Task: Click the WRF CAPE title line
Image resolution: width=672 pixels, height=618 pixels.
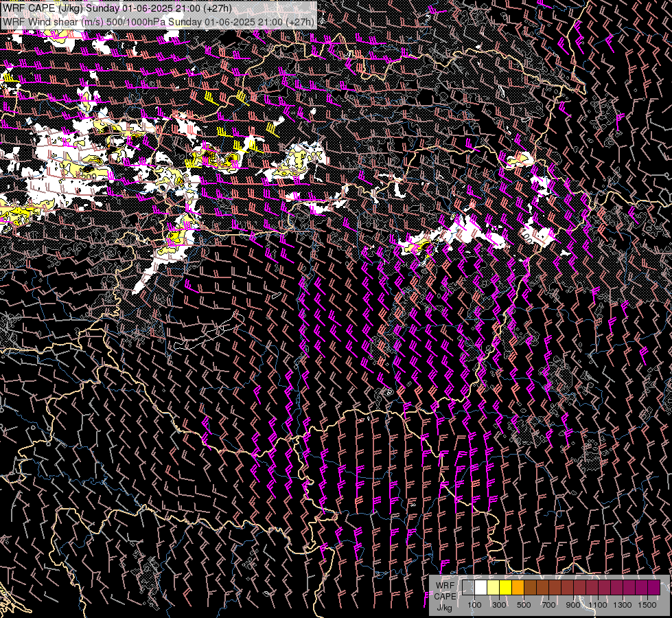Action: (x=117, y=8)
